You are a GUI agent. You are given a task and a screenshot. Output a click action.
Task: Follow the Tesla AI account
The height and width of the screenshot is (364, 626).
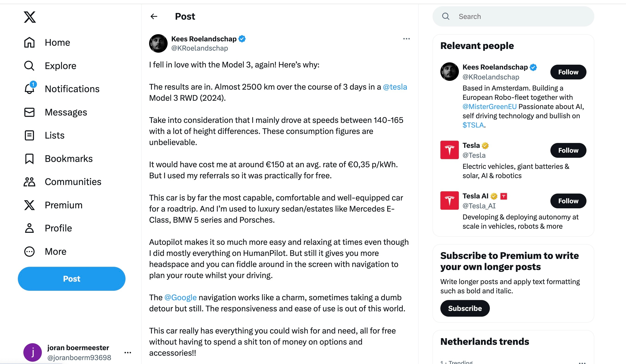point(568,201)
